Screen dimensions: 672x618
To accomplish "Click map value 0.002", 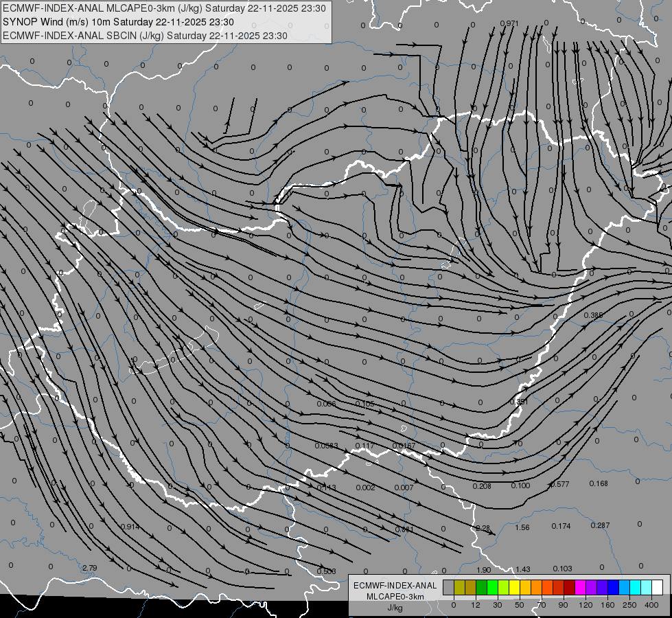I will 365,488.
